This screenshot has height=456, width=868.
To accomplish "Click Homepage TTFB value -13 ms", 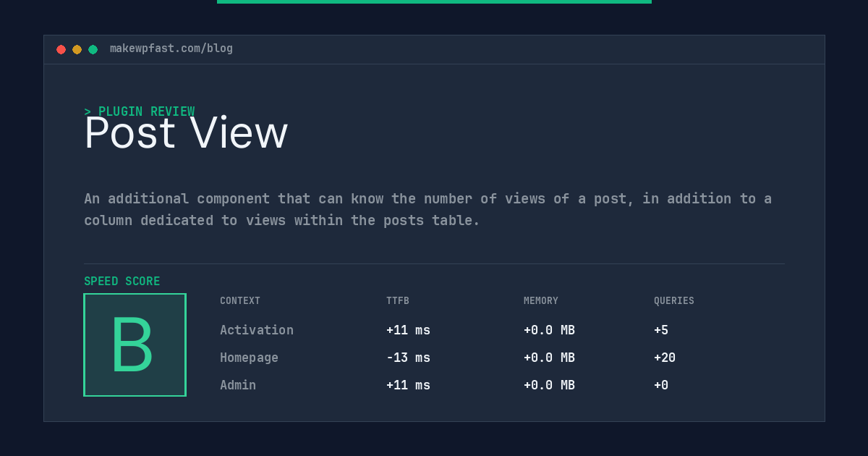I will [x=408, y=358].
